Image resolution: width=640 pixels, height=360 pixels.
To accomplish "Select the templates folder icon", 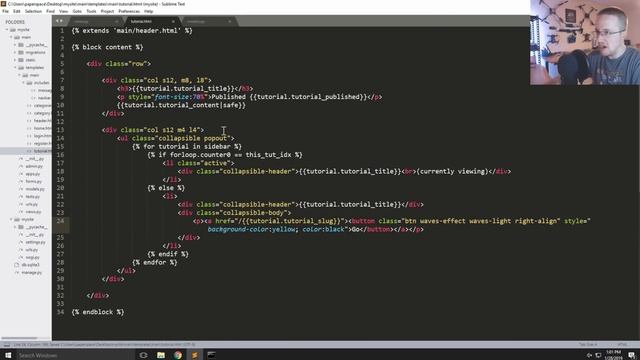I will click(x=21, y=68).
